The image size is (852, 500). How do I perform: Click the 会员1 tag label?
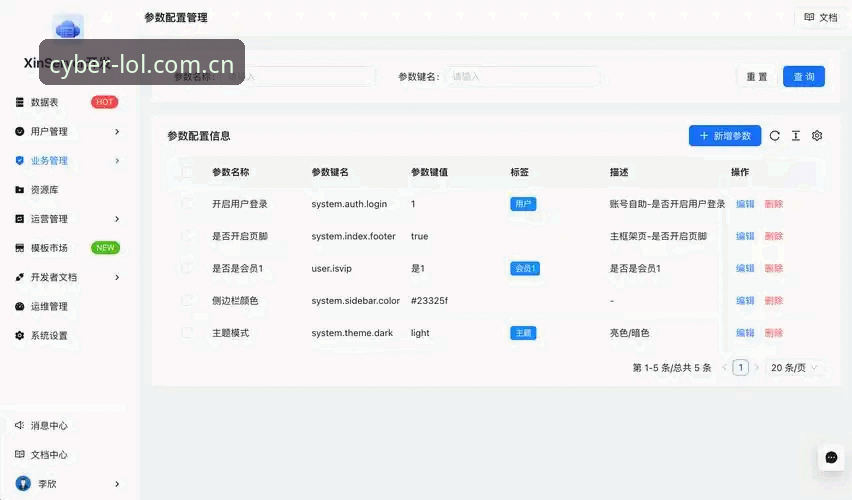click(525, 268)
